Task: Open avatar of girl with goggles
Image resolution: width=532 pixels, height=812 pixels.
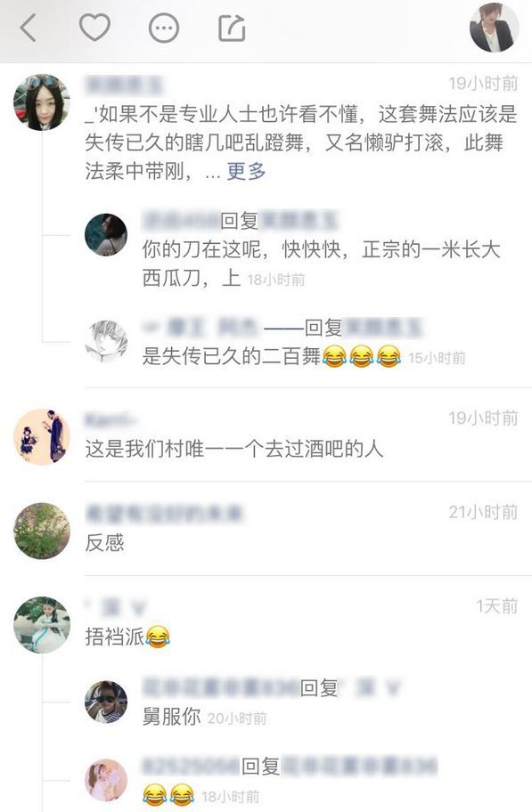Action: [42, 102]
